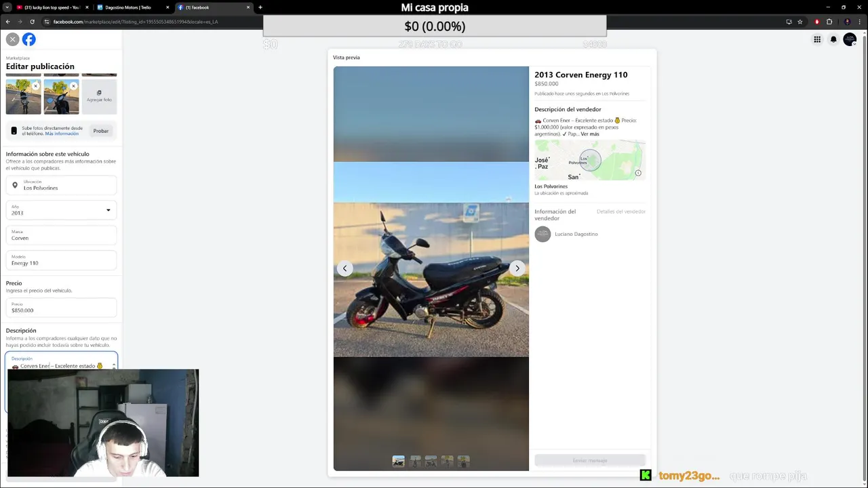This screenshot has width=868, height=488.
Task: Select first carousel thumbnail in preview
Action: (399, 461)
